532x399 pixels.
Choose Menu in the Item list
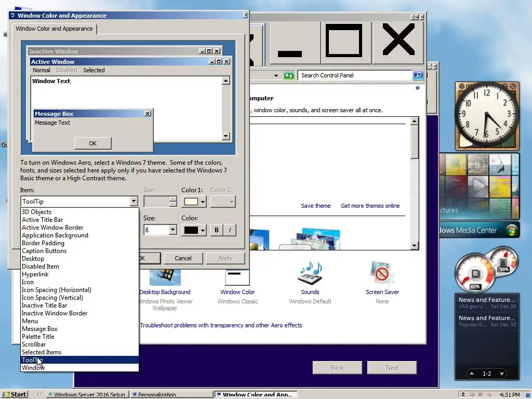click(x=79, y=321)
